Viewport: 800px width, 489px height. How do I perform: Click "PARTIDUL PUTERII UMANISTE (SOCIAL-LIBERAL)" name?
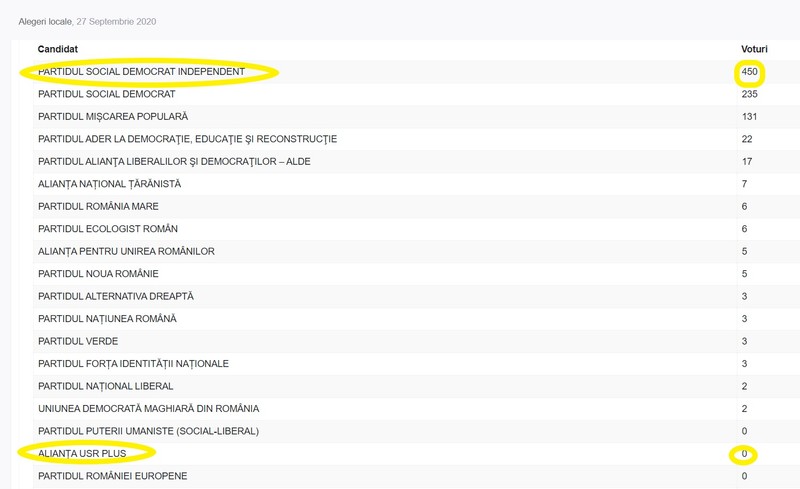click(x=148, y=431)
